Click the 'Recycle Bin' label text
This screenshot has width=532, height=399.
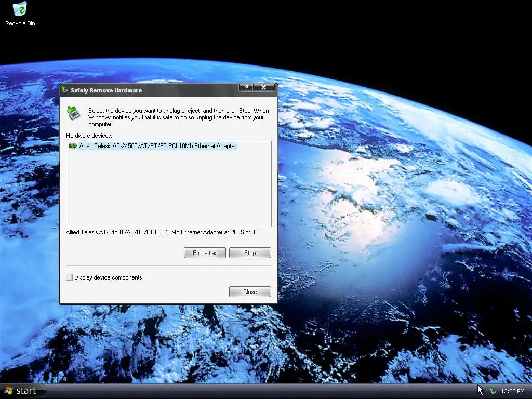tap(20, 23)
